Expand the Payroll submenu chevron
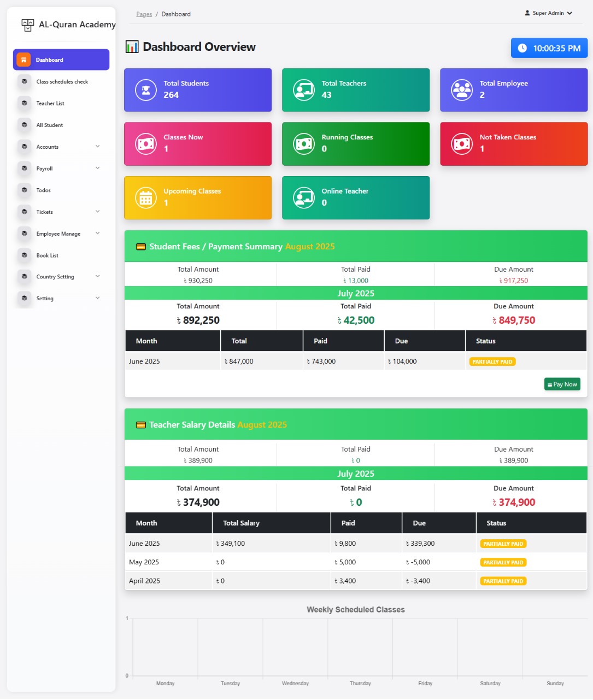Image resolution: width=593 pixels, height=700 pixels. click(x=98, y=168)
